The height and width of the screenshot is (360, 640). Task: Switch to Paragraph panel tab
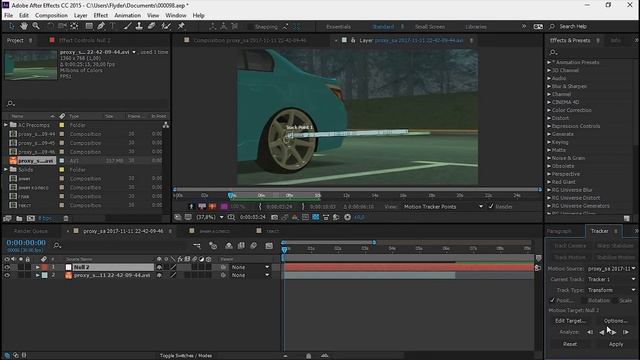[559, 231]
